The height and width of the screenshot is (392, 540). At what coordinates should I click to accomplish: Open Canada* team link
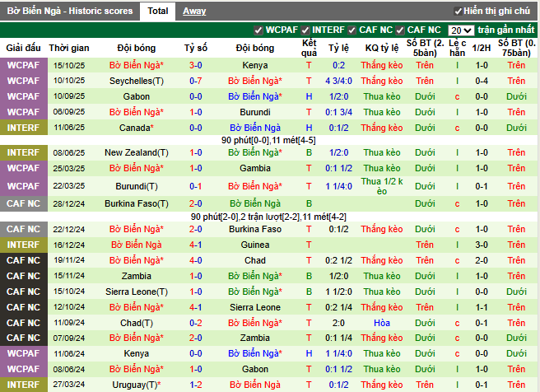137,128
